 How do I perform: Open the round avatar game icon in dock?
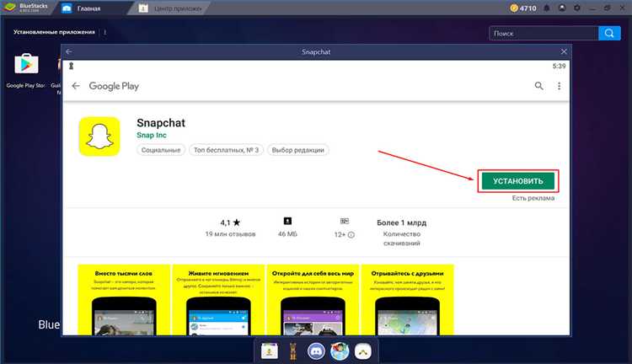click(340, 351)
